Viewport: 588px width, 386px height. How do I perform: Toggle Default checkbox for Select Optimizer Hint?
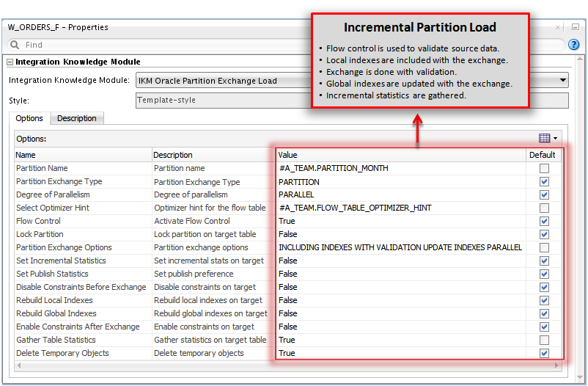click(544, 208)
